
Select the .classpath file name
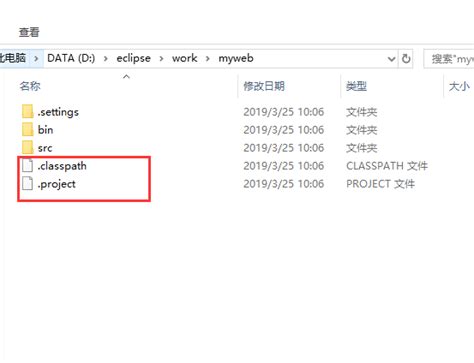[x=62, y=166]
